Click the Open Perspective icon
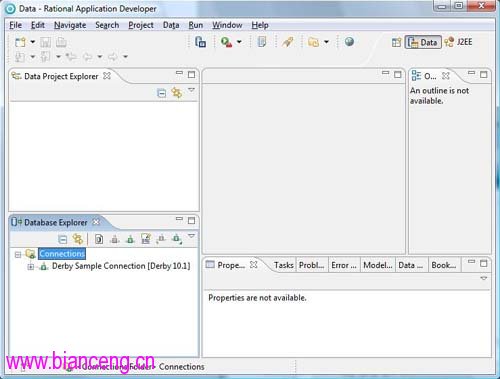This screenshot has height=379, width=500. (x=396, y=42)
